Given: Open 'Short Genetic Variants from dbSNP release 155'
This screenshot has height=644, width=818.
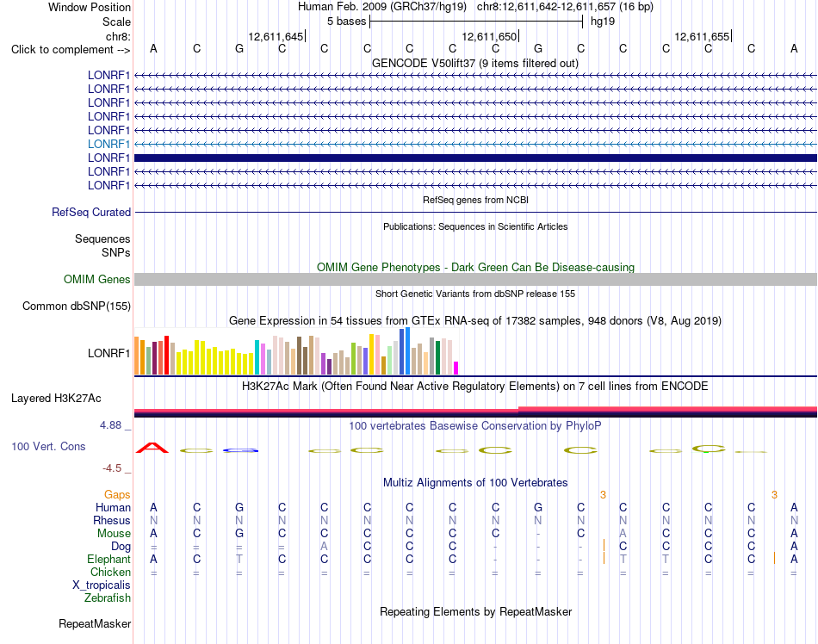Looking at the screenshot, I should pos(475,294).
